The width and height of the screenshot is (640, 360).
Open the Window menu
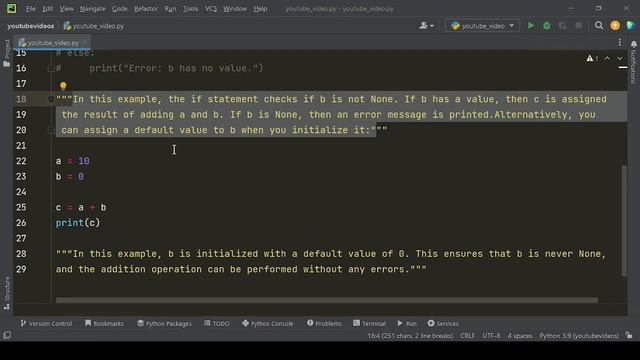point(235,9)
